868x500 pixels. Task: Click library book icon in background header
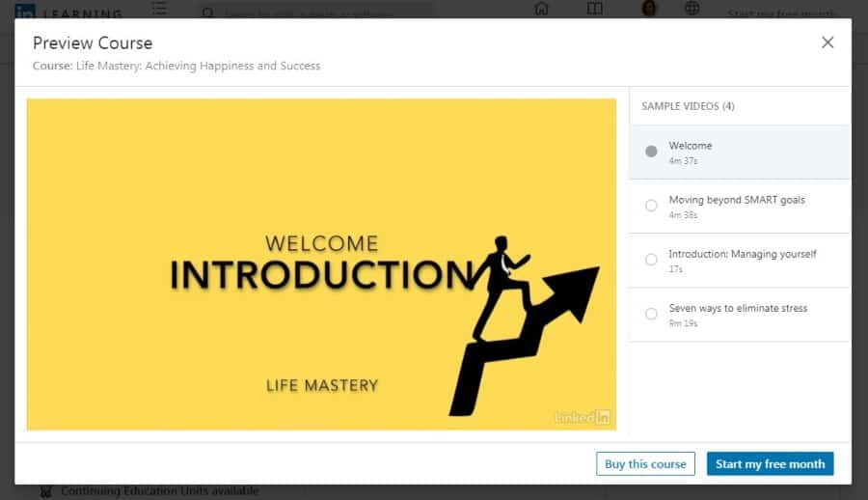(x=594, y=9)
